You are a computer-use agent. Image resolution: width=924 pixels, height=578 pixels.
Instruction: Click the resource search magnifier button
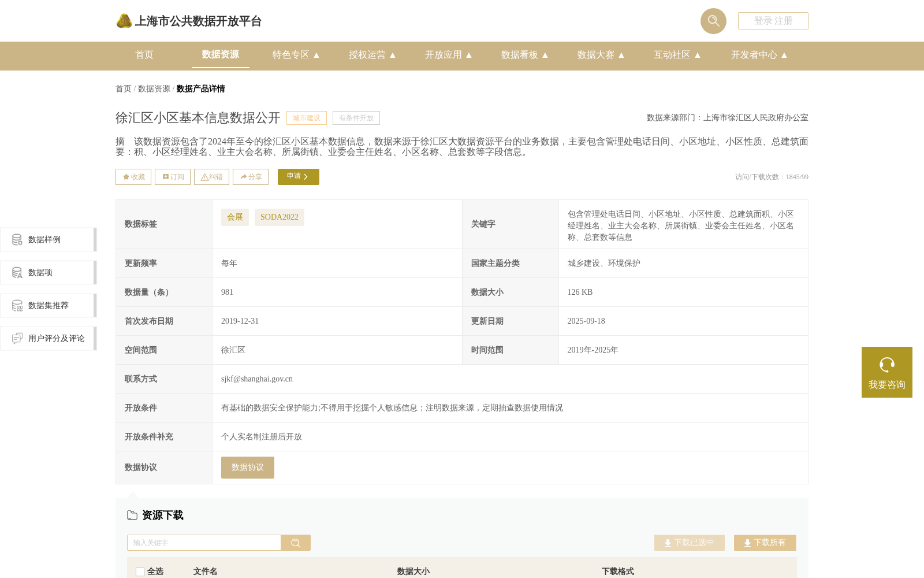(296, 543)
